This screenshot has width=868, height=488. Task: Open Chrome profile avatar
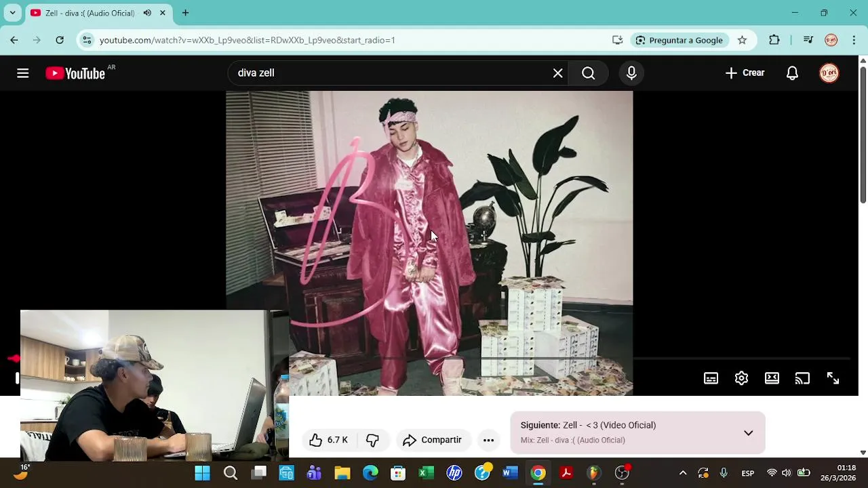pyautogui.click(x=831, y=40)
